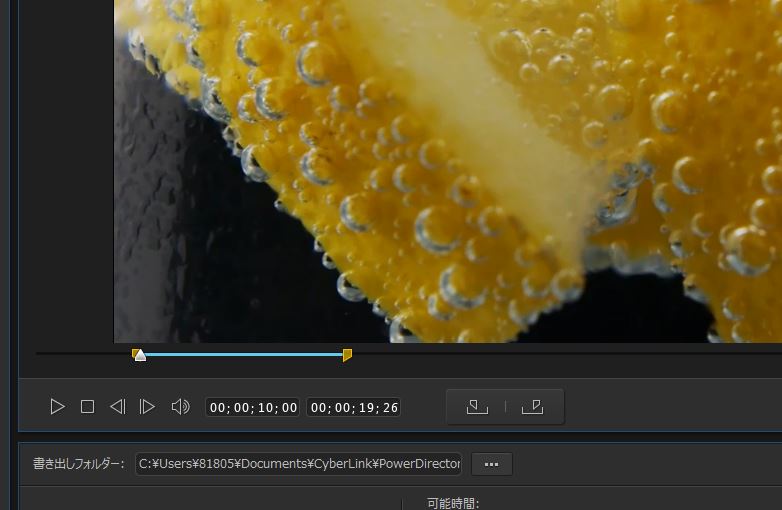782x510 pixels.
Task: Click the 書き出しフォルダー label
Action: point(78,464)
